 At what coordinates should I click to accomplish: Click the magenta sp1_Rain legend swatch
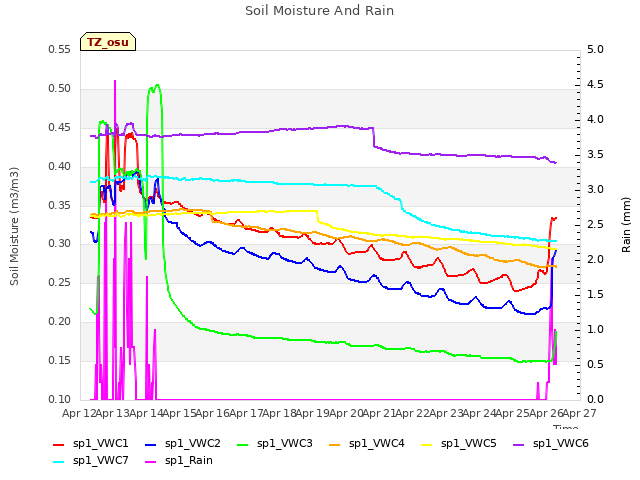(151, 462)
